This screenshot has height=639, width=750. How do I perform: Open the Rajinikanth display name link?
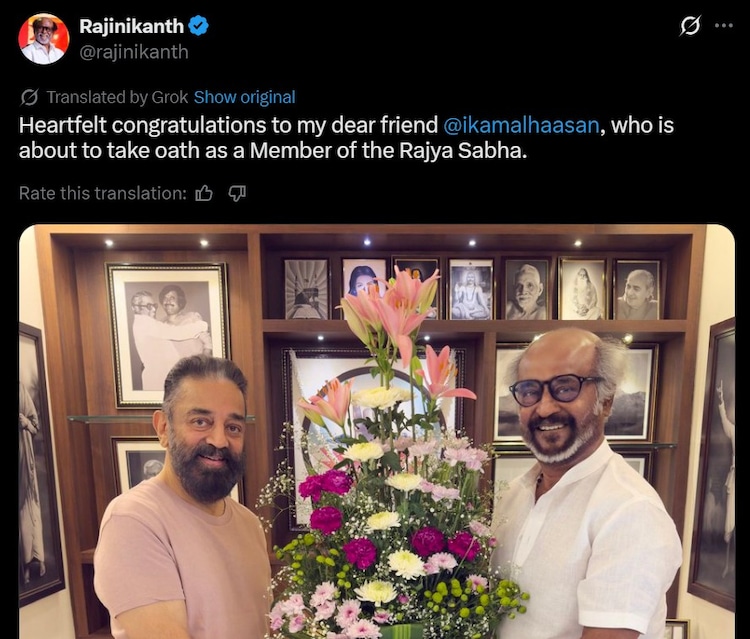click(x=132, y=26)
